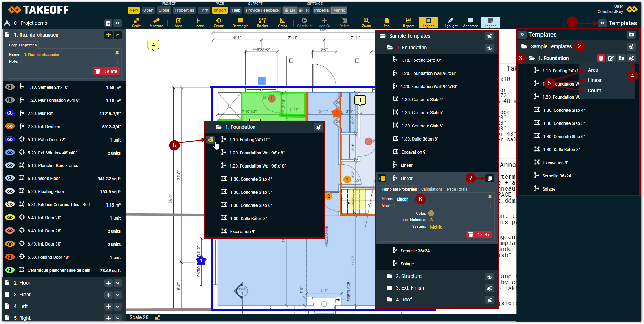Choose the Linear tool in toolbar
This screenshot has width=644, height=324.
tap(198, 22)
